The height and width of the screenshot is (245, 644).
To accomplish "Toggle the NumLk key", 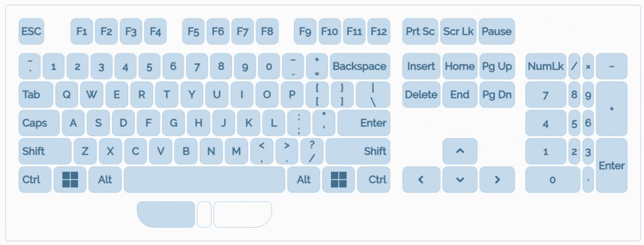I will pos(545,66).
